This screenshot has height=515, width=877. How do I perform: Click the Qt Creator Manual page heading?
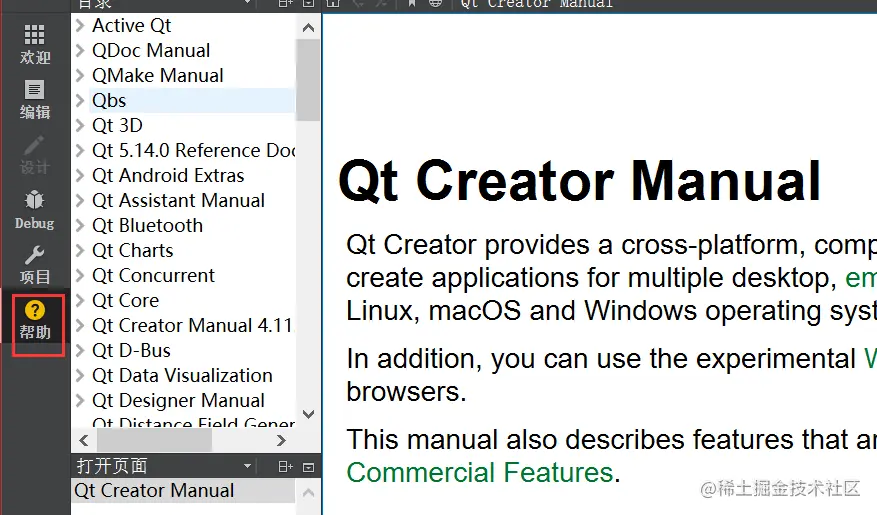pos(579,181)
